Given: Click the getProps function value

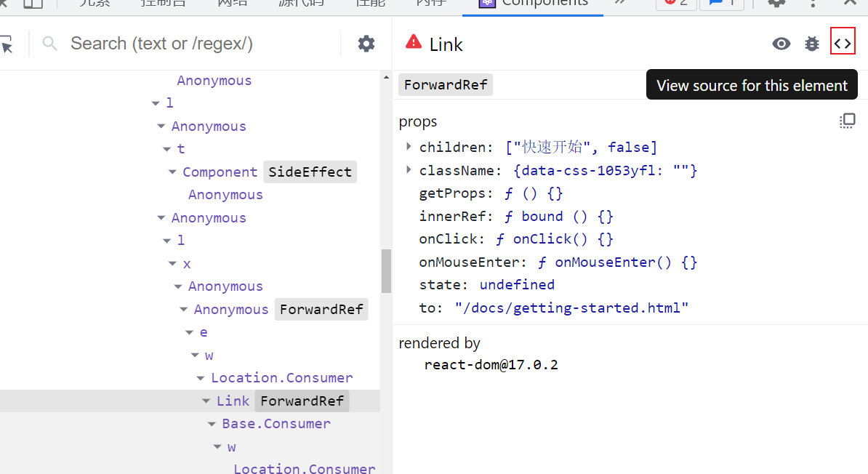Looking at the screenshot, I should (534, 193).
